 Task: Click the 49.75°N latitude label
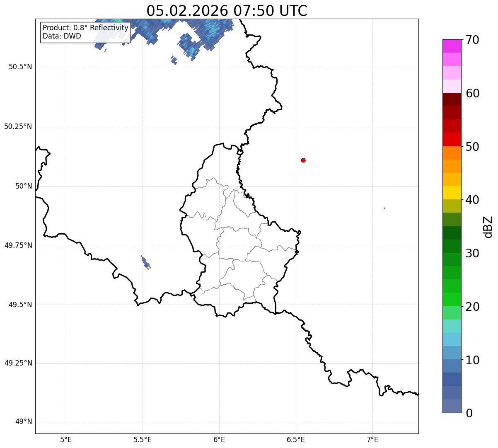click(x=18, y=245)
